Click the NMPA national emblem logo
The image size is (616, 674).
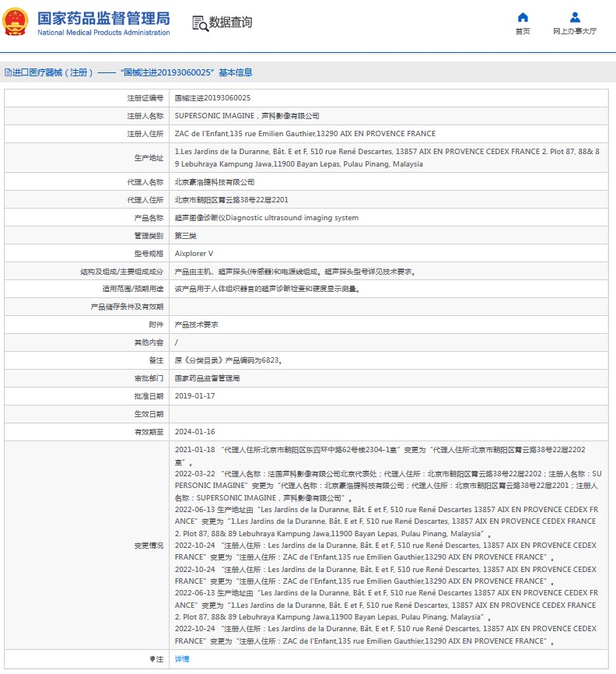[16, 22]
